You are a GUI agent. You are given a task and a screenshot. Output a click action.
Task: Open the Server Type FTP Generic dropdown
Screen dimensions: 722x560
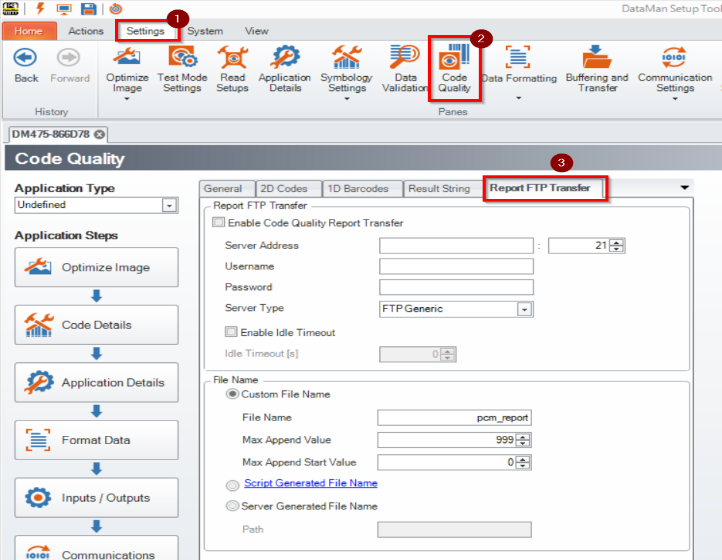point(524,309)
